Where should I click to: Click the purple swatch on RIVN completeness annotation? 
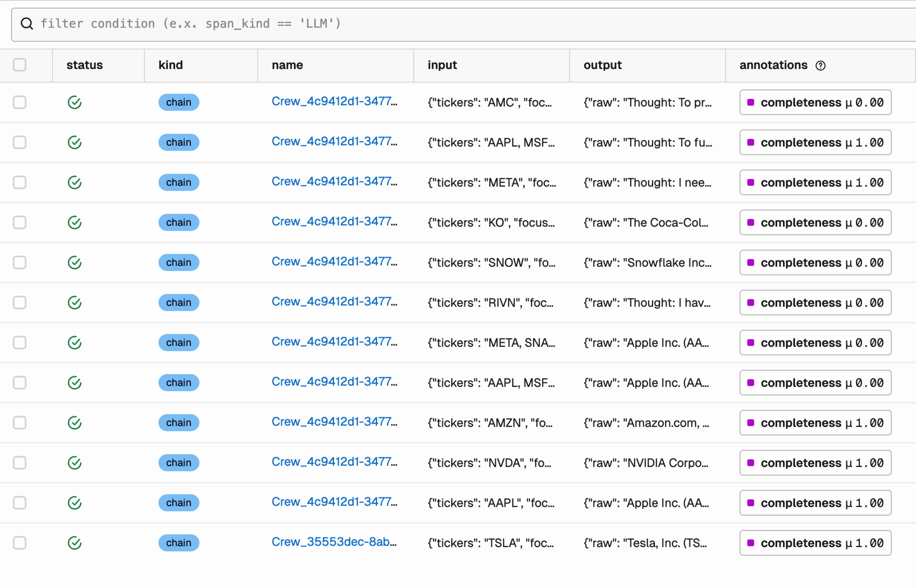click(750, 303)
